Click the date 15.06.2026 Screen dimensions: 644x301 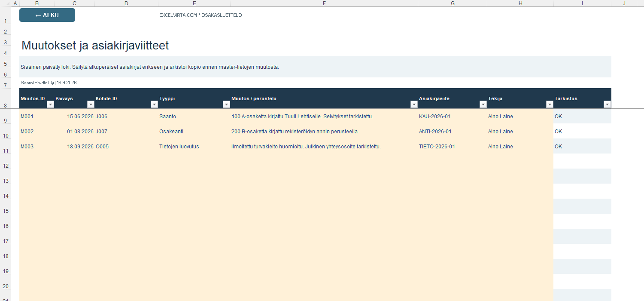click(x=80, y=117)
